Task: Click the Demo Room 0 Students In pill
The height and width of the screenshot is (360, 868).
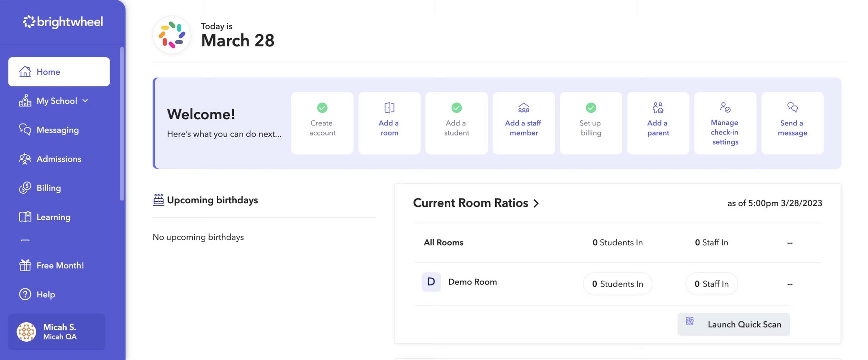Action: click(617, 284)
